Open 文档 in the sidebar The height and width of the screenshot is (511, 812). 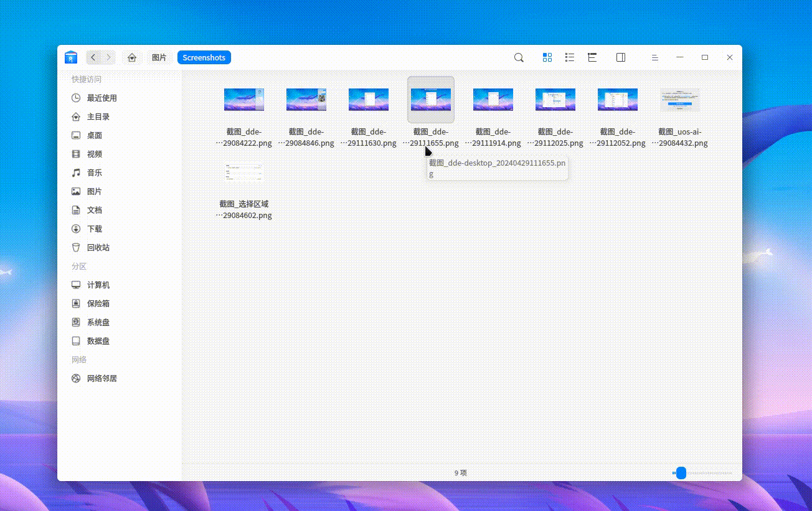tap(120, 210)
